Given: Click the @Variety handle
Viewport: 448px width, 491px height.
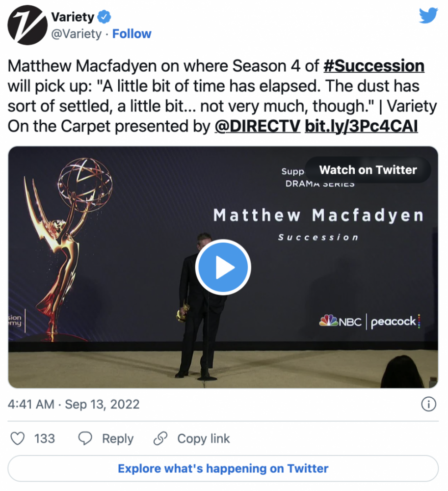Looking at the screenshot, I should click(78, 33).
